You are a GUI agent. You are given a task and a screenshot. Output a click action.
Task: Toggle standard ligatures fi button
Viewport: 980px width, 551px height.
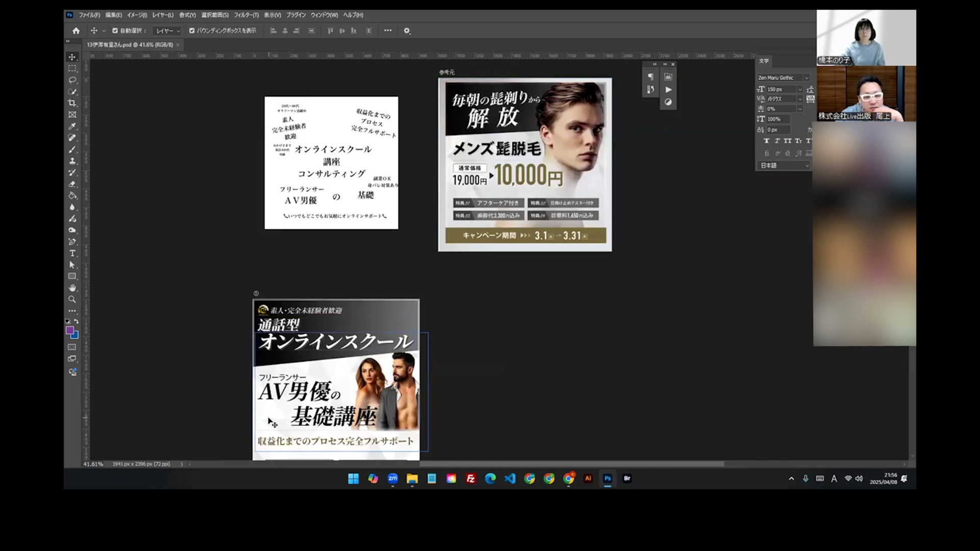766,153
